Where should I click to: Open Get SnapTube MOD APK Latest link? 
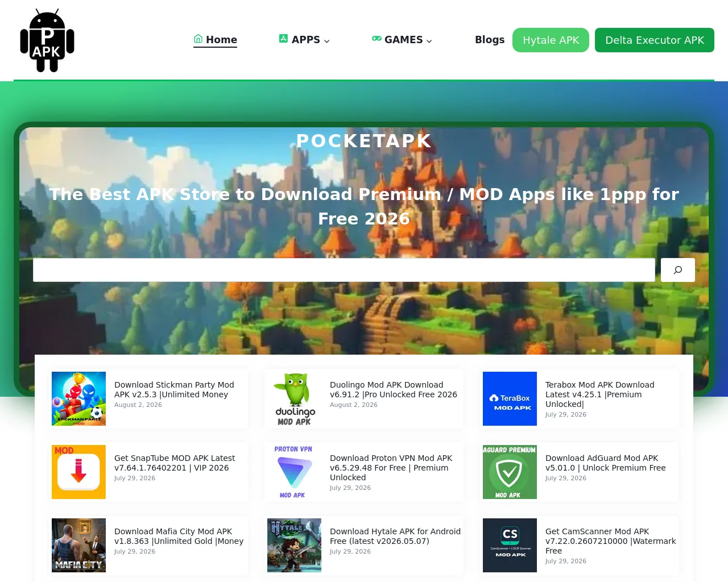click(x=175, y=463)
